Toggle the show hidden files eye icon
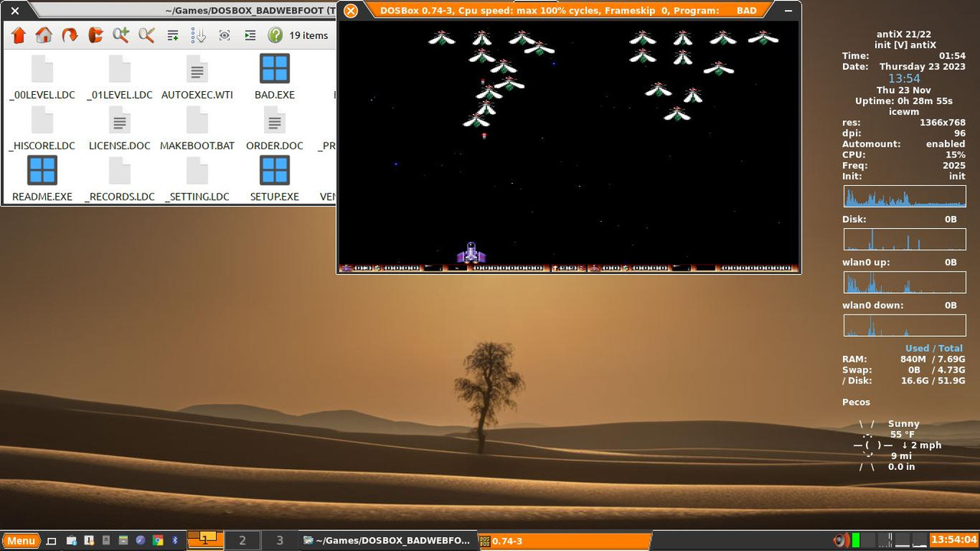This screenshot has height=551, width=980. pos(224,35)
